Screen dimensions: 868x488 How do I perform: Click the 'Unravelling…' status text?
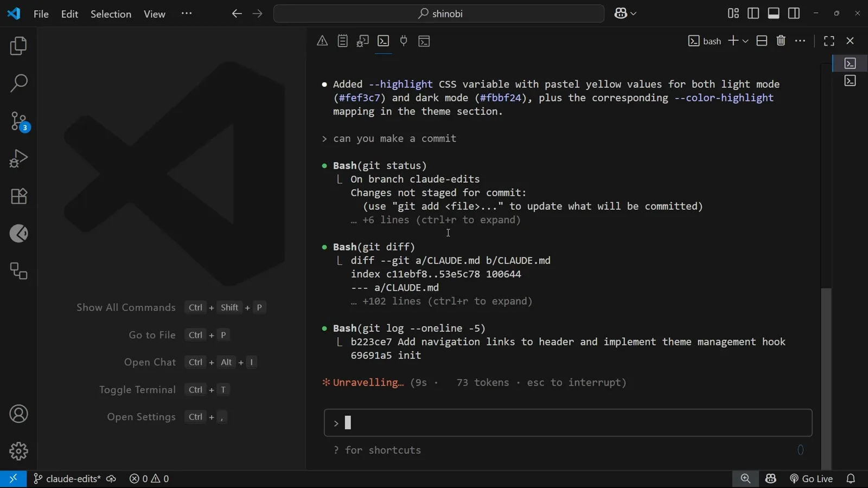pos(368,383)
